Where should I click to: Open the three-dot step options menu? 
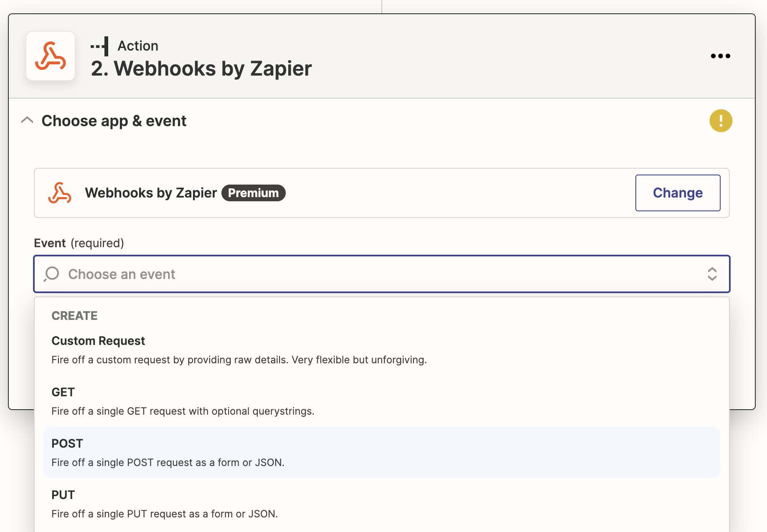point(720,56)
